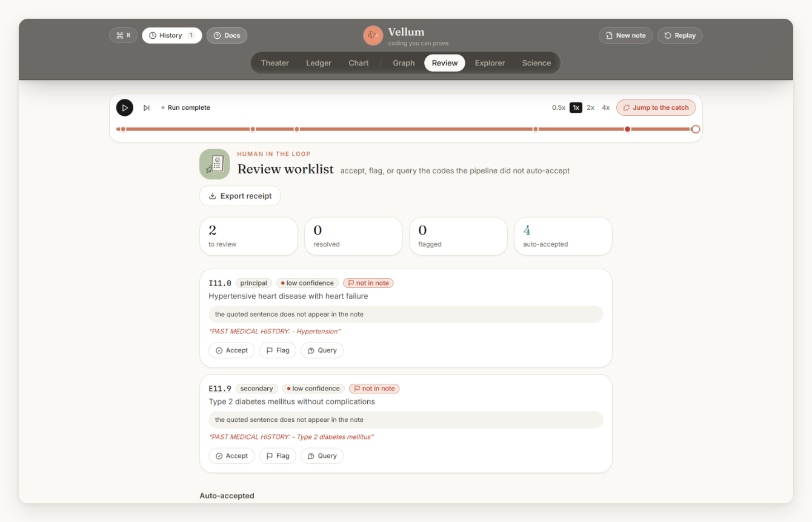This screenshot has width=812, height=522.
Task: Query the E11.9 code
Action: pos(322,456)
